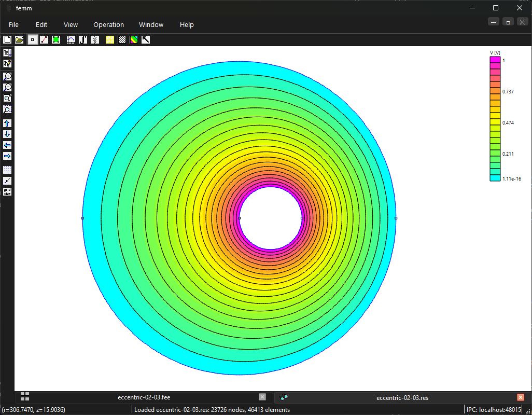Pan view up with the up arrow

(x=7, y=123)
